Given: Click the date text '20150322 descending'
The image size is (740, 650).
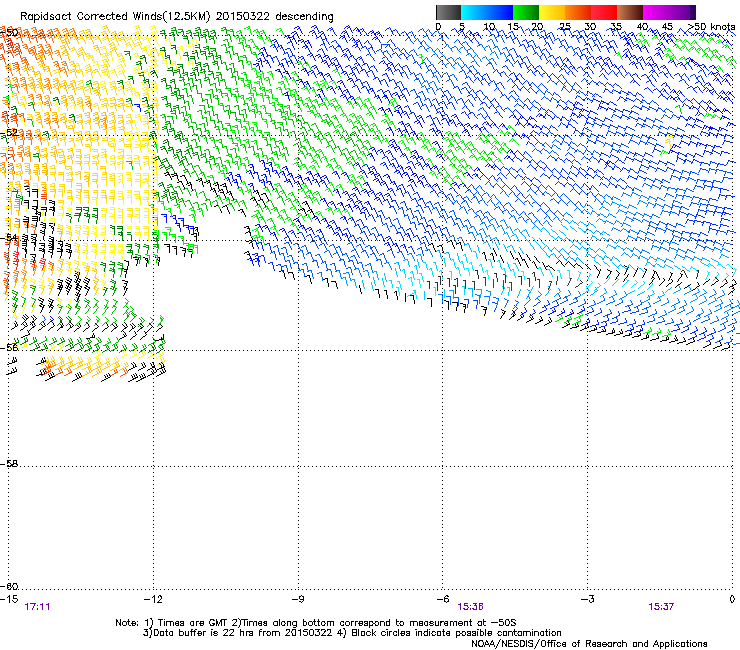Looking at the screenshot, I should click(x=274, y=17).
